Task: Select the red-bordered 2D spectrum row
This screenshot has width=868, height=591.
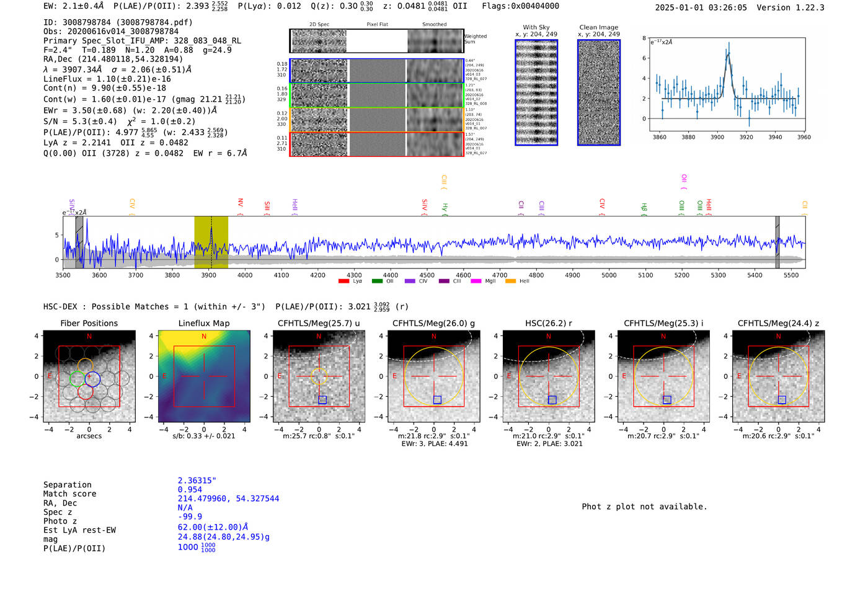Action: [376, 144]
